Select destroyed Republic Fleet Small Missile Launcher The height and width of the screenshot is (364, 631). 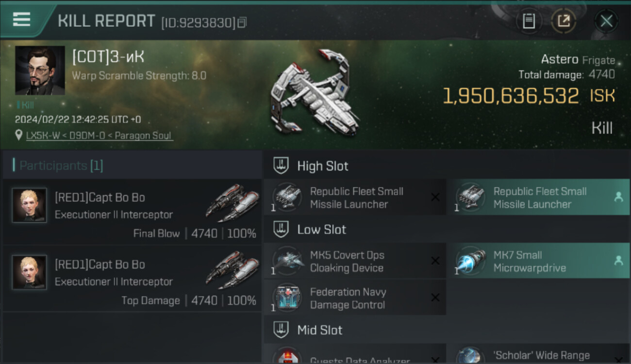(x=355, y=198)
